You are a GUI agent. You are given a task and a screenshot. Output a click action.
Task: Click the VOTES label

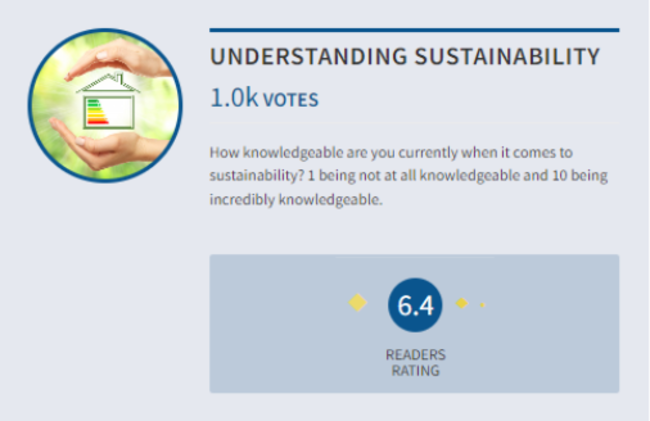[x=291, y=100]
